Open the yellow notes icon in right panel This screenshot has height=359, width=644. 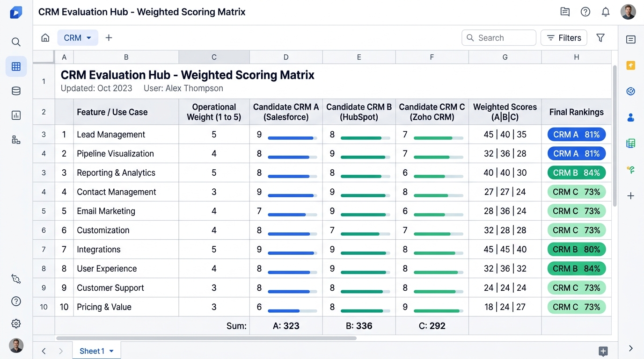click(x=631, y=65)
